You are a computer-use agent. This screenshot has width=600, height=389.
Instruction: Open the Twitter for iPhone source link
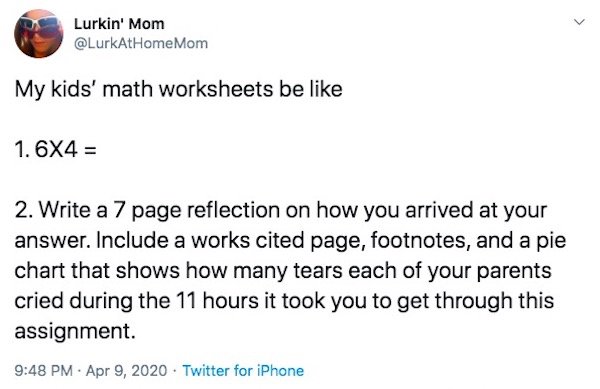click(x=243, y=371)
